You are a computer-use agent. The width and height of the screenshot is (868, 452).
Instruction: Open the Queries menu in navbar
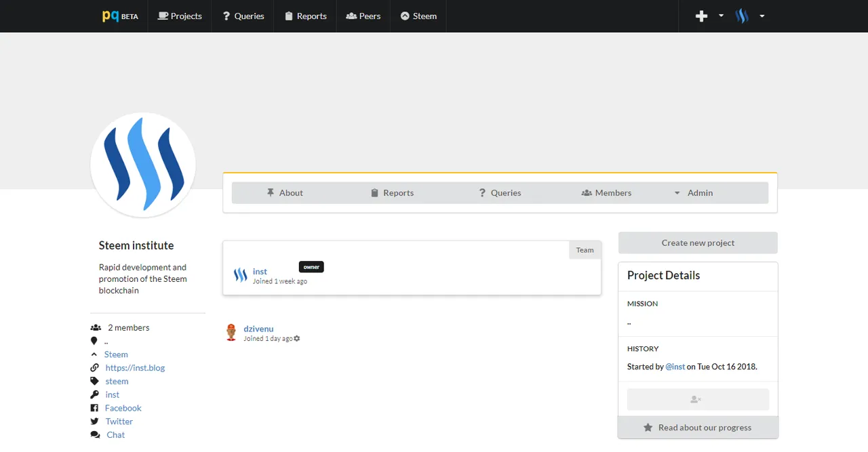pos(243,16)
